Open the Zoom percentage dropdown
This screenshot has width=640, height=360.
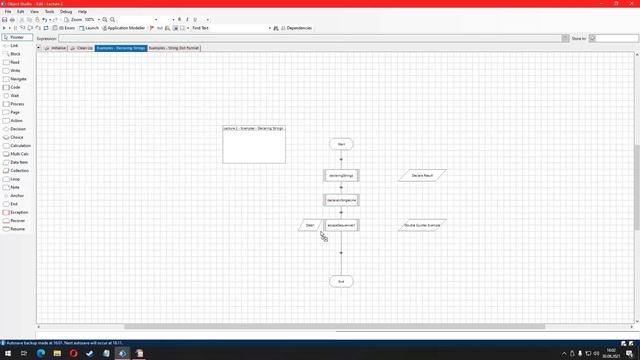tap(99, 20)
